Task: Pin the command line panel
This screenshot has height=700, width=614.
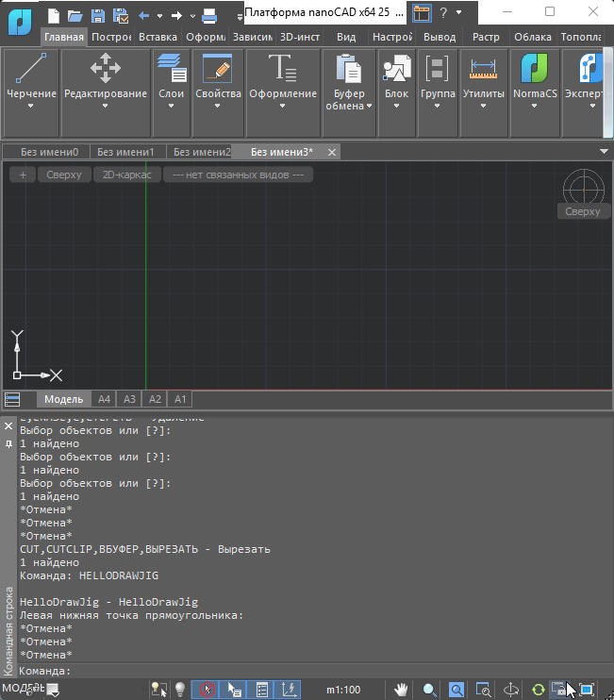Action: pyautogui.click(x=8, y=443)
